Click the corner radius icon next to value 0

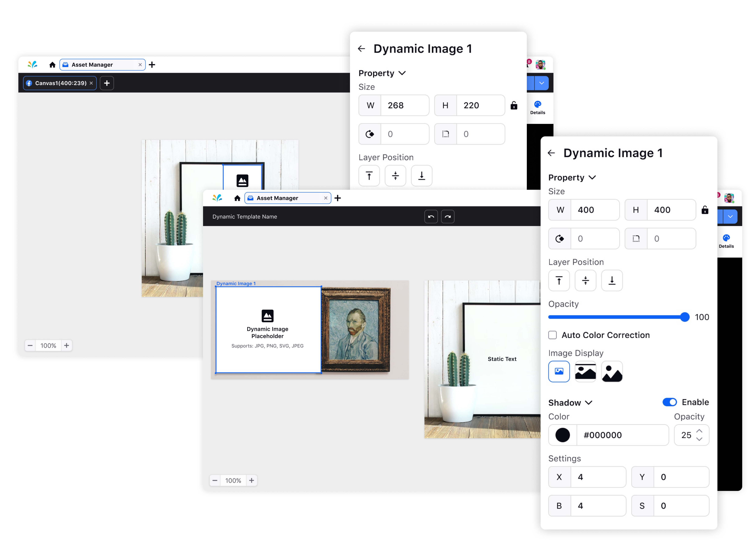click(636, 239)
